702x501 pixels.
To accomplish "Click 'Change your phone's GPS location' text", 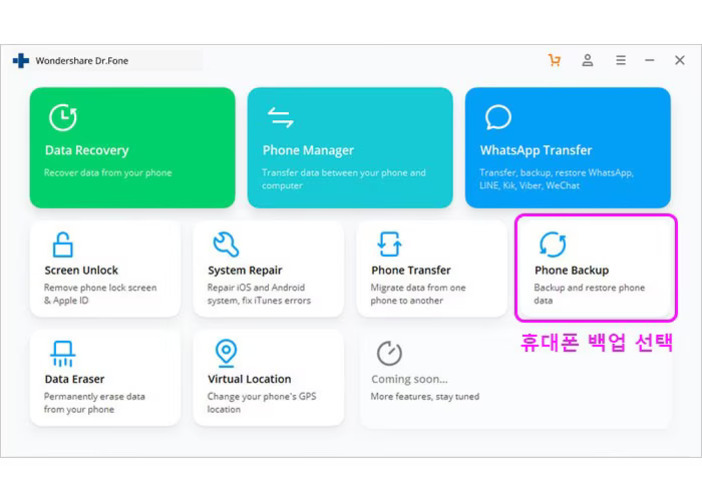I will tap(261, 403).
